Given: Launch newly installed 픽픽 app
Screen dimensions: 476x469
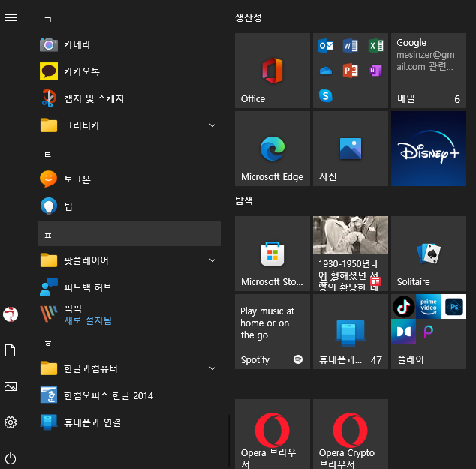Looking at the screenshot, I should (129, 314).
